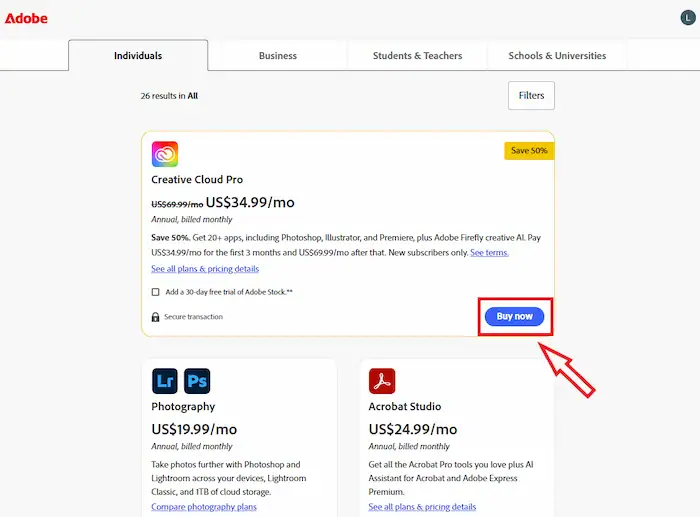Check the Adobe Stock free trial checkbox
Screen dimensions: 700x517
pos(155,292)
